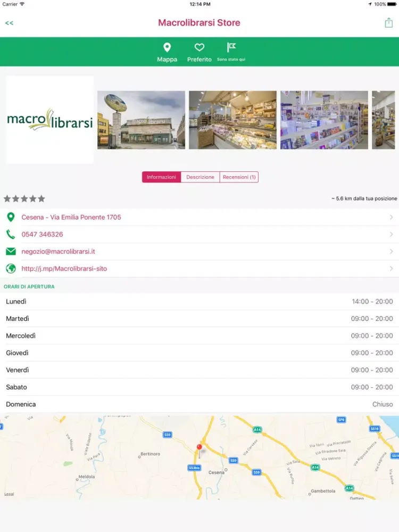Tap the Wi-Fi icon in status bar
The height and width of the screenshot is (532, 399).
(22, 4)
